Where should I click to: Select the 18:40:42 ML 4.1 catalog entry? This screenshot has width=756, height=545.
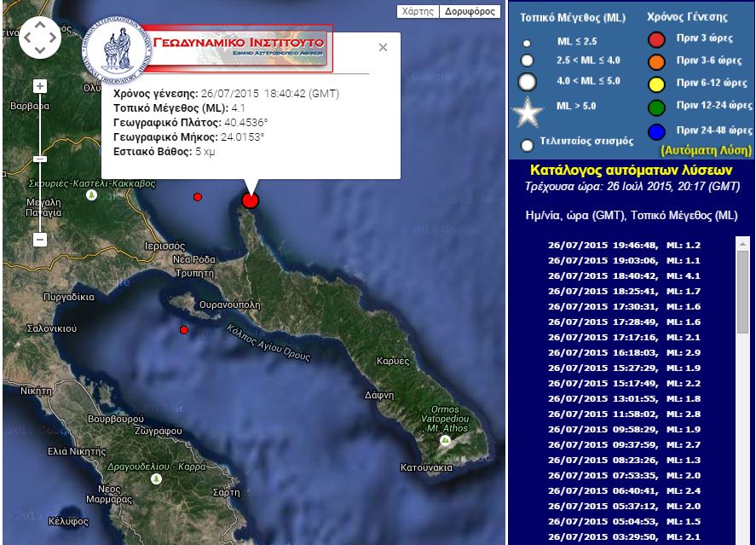[624, 275]
